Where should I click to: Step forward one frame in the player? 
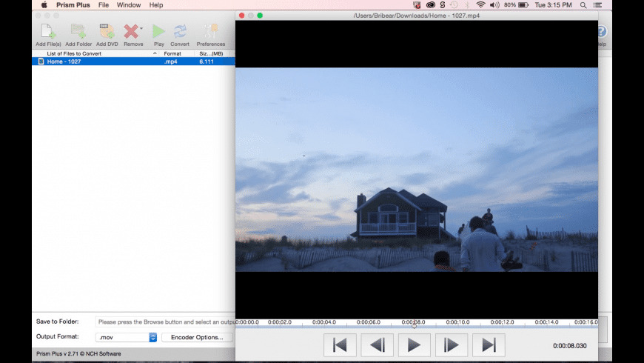pos(451,344)
